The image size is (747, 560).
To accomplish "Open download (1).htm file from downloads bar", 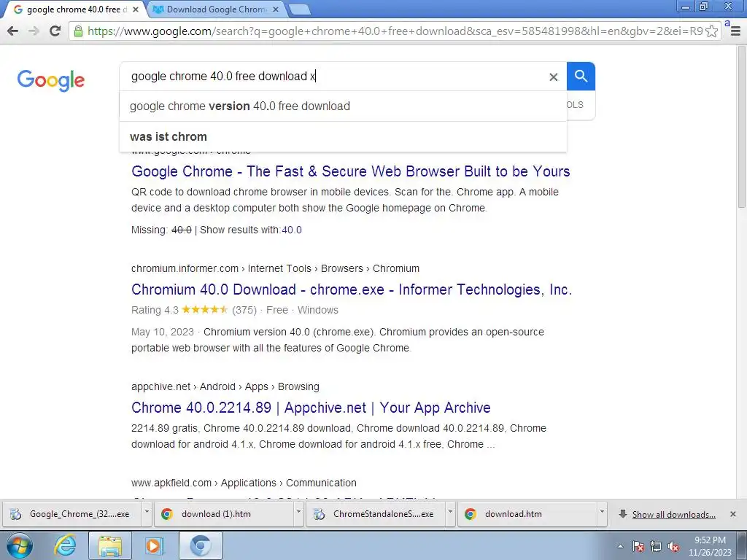I will click(224, 514).
